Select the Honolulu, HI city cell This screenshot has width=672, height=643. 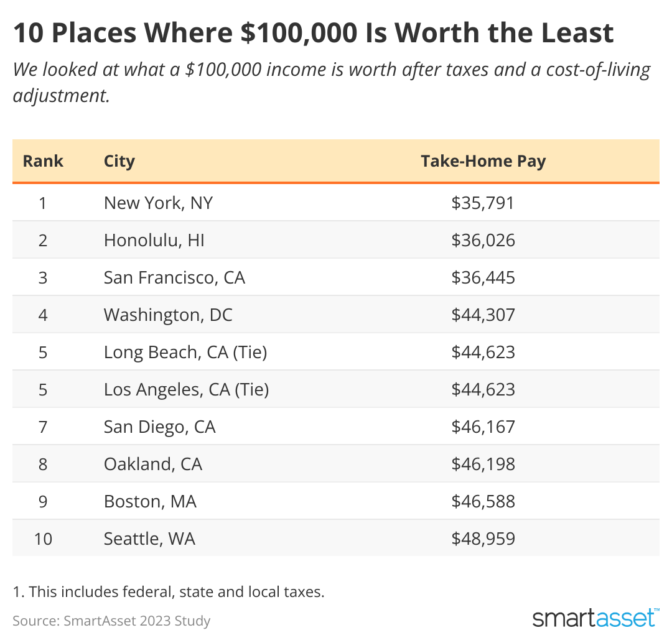154,240
